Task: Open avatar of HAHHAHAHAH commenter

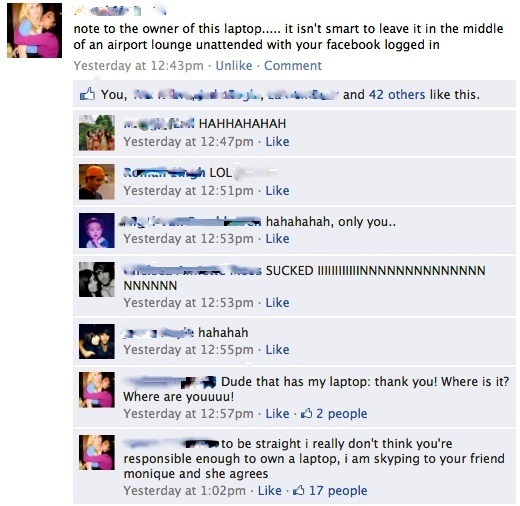Action: (97, 133)
